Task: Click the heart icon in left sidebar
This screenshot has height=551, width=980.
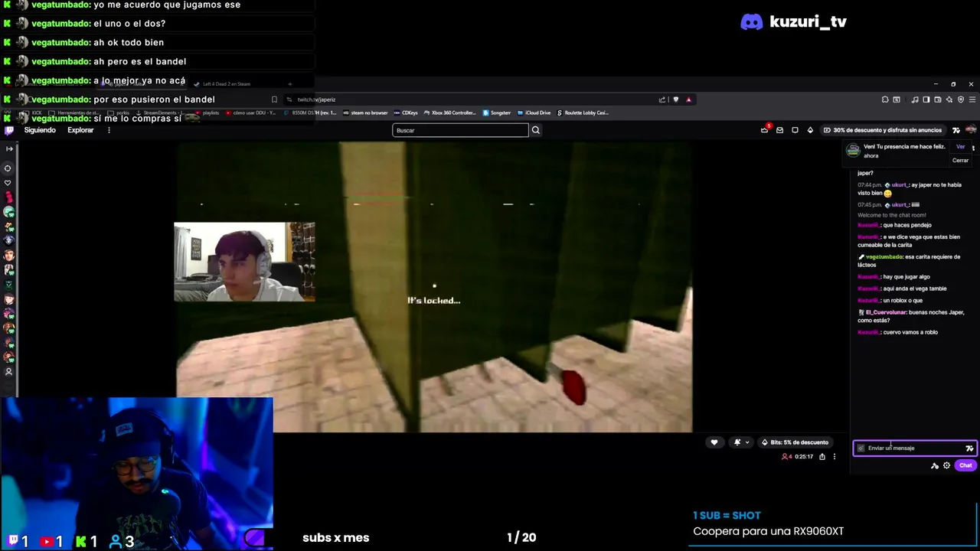Action: tap(8, 183)
